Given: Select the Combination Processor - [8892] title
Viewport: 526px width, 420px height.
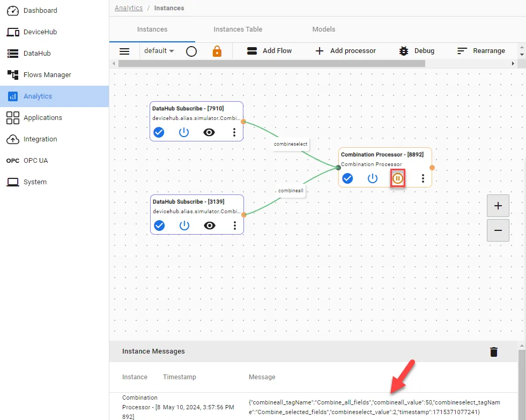Looking at the screenshot, I should tap(382, 154).
